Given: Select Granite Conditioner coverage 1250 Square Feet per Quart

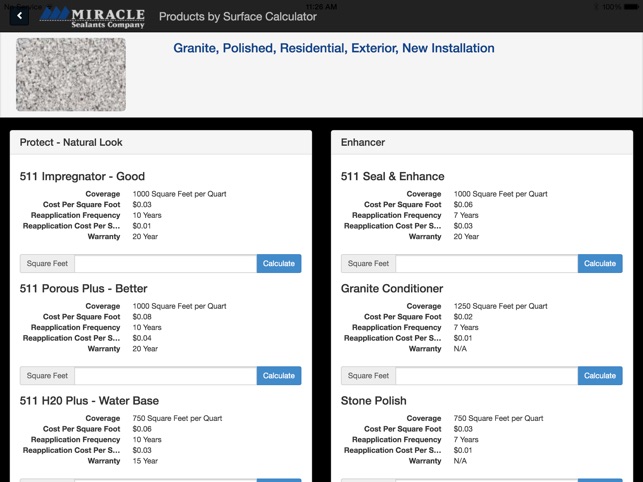Looking at the screenshot, I should pos(500,306).
